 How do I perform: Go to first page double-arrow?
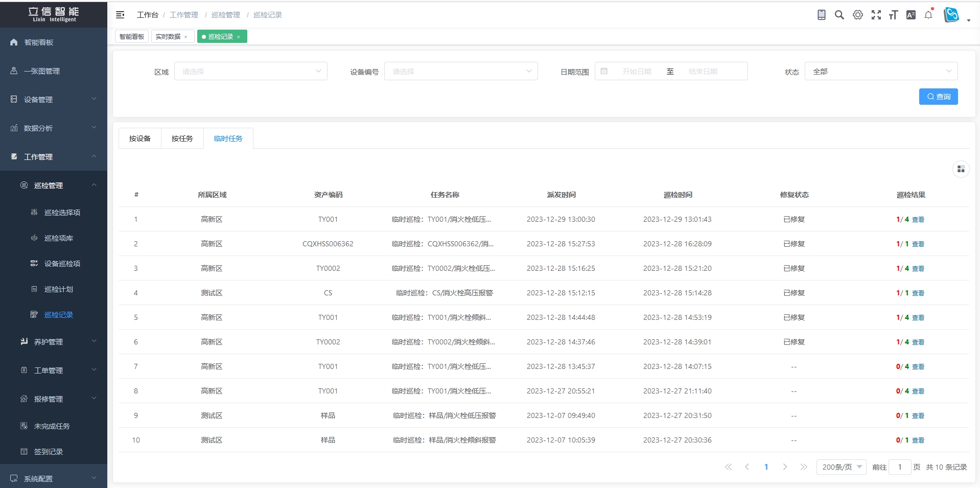[x=728, y=467]
